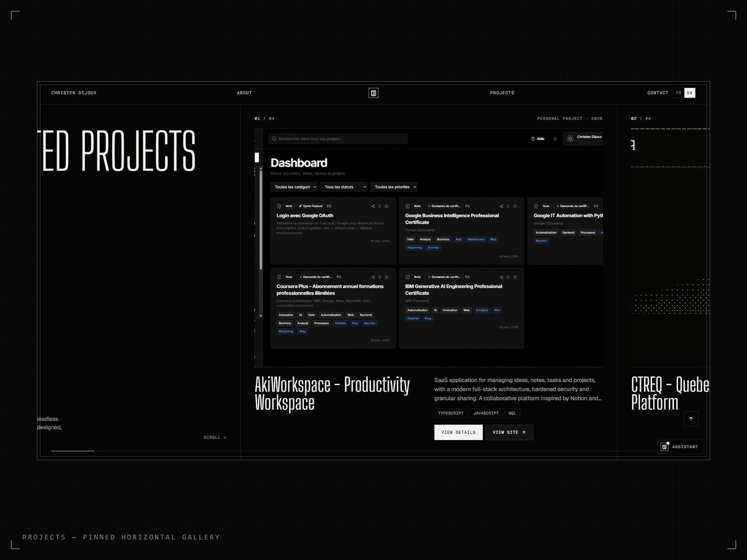Share the Coursera Plus card
Image resolution: width=747 pixels, height=560 pixels.
click(373, 277)
